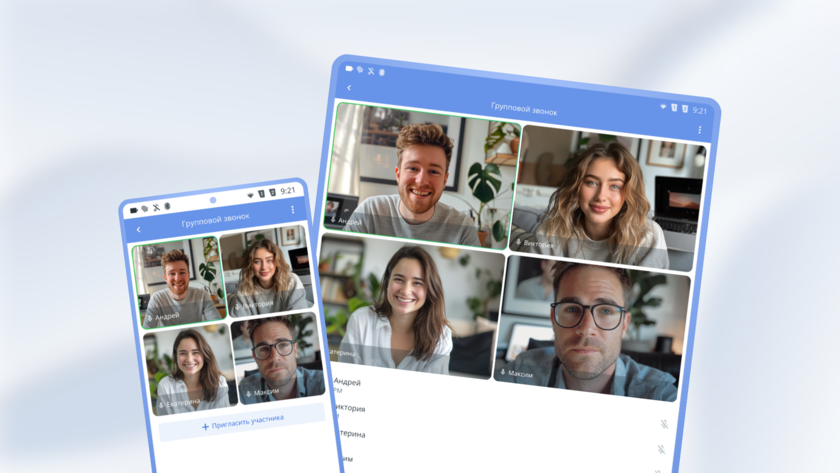Select Андрей's video tile on the phone
Image resolution: width=840 pixels, height=473 pixels.
(178, 282)
